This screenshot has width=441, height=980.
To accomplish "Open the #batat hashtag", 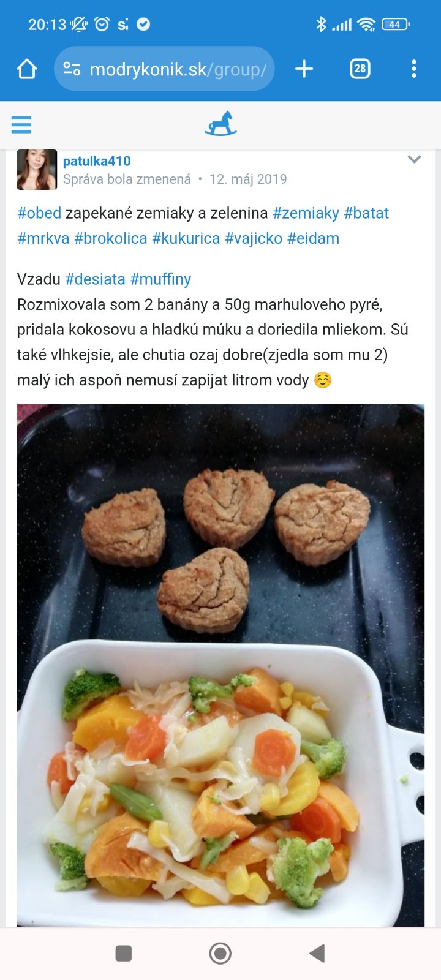I will [x=366, y=213].
